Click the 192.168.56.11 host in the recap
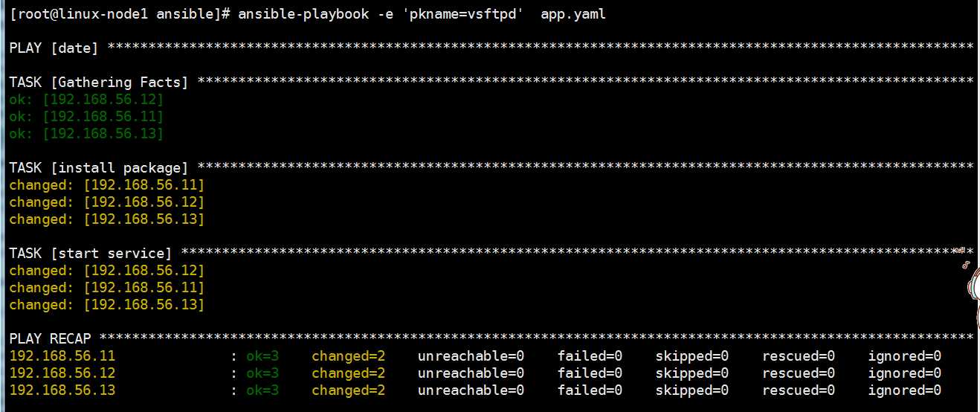 click(x=62, y=356)
